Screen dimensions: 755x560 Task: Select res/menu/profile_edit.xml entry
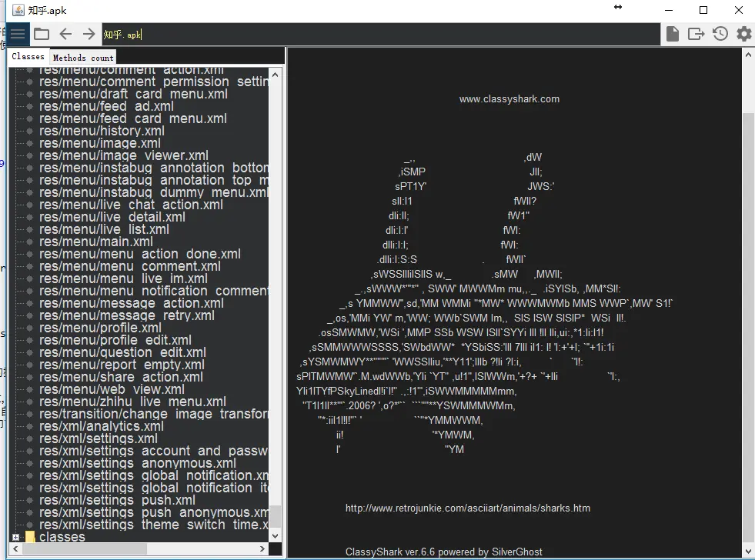[x=115, y=341]
